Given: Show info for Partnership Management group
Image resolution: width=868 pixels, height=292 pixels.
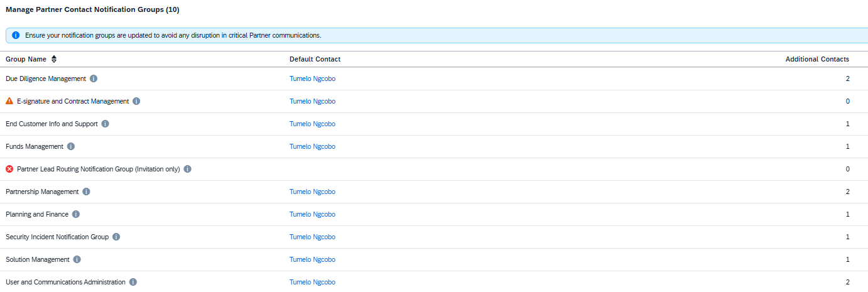Looking at the screenshot, I should [x=87, y=192].
